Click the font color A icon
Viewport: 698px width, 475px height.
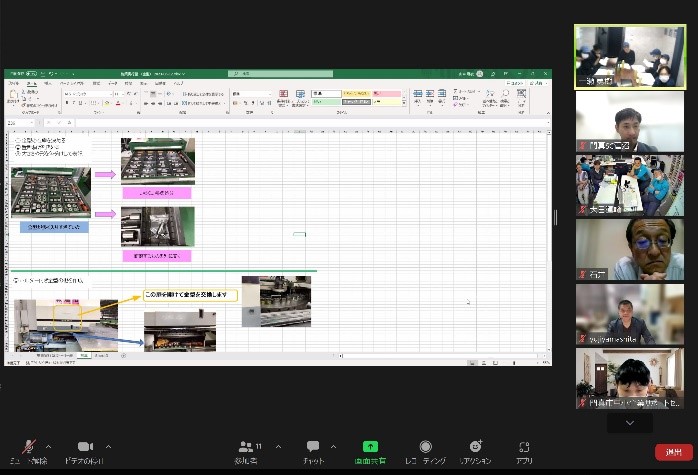[x=118, y=103]
